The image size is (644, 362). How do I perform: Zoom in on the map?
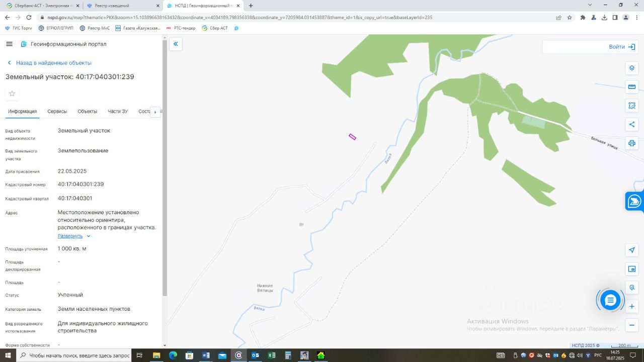tap(632, 306)
